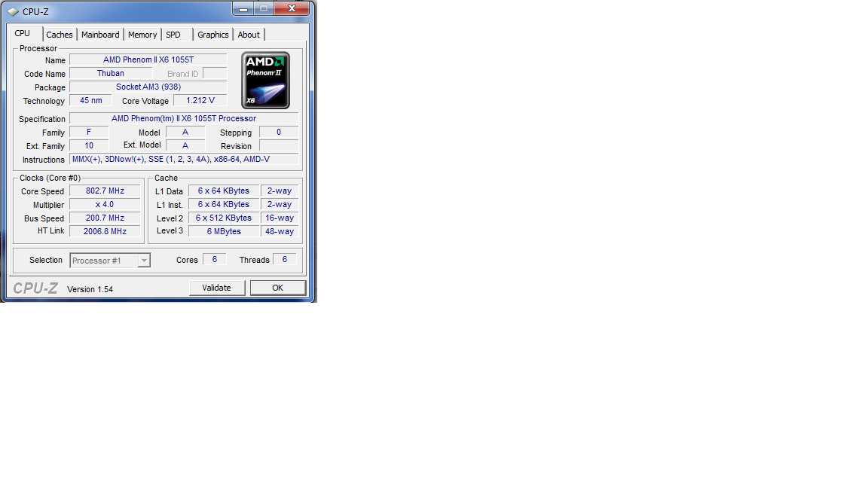Screen dimensions: 868x488
Task: Click the Specification field text
Action: click(x=184, y=118)
